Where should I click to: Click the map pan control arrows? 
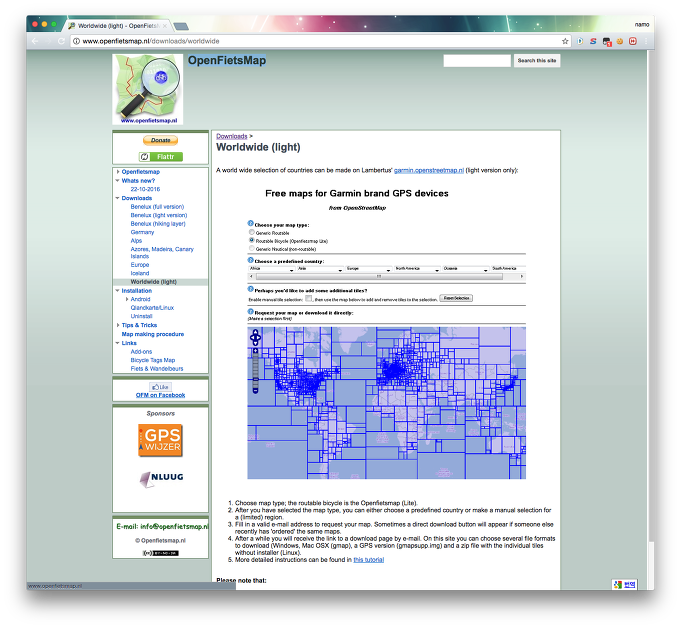click(x=255, y=337)
